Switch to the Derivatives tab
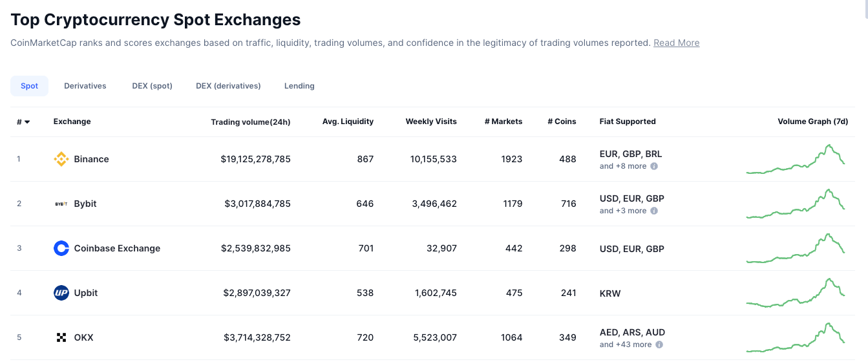868x362 pixels. [x=85, y=86]
